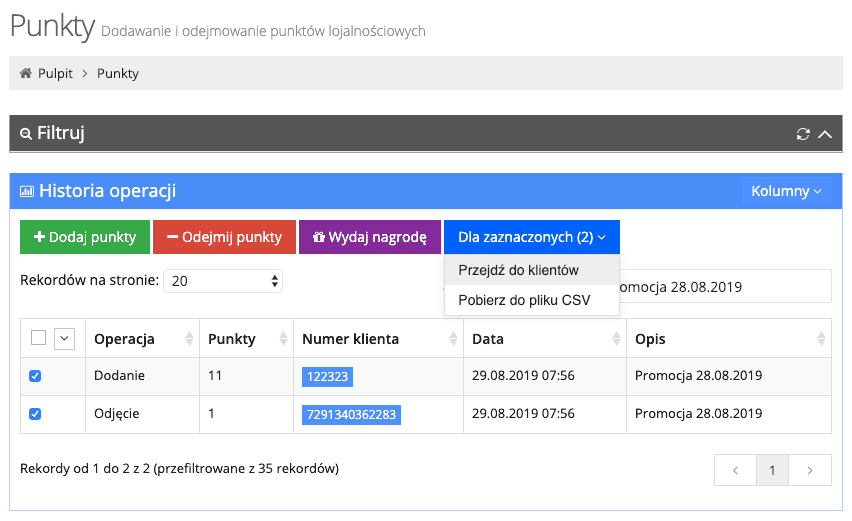852x521 pixels.
Task: Click the purple Wydaj nagrodę button
Action: point(369,237)
